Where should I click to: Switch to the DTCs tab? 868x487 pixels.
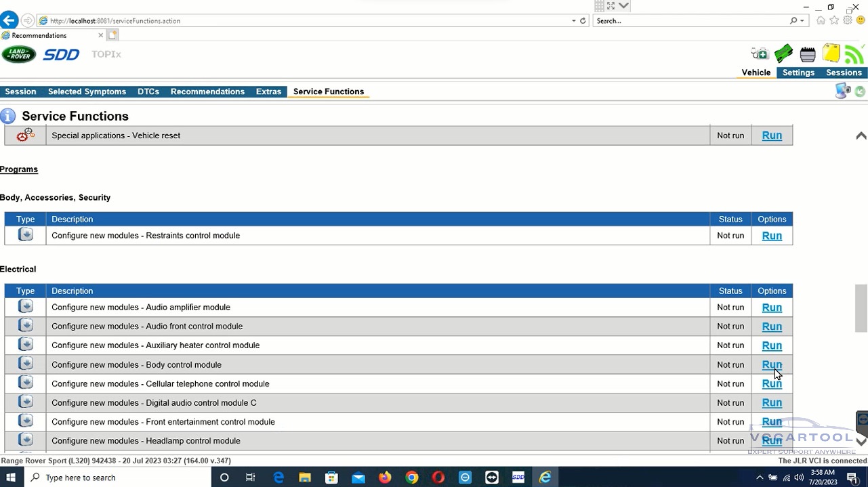(148, 91)
